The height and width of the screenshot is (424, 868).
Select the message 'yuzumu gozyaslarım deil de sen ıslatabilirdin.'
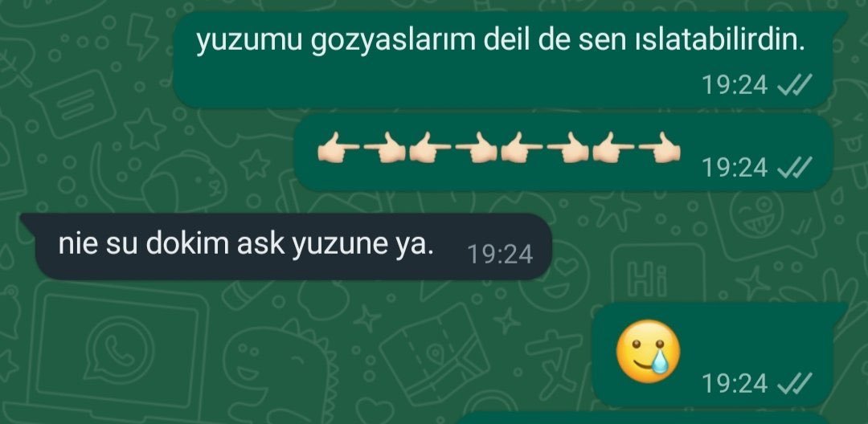[x=503, y=59]
